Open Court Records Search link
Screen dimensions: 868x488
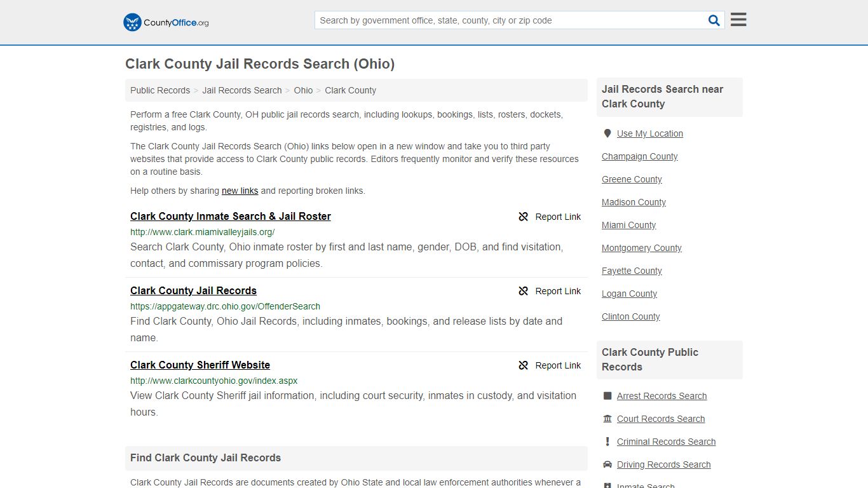click(661, 419)
